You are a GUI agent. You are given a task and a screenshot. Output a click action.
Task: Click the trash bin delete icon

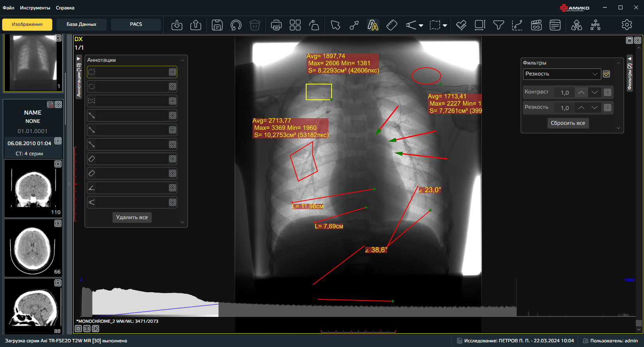[255, 25]
